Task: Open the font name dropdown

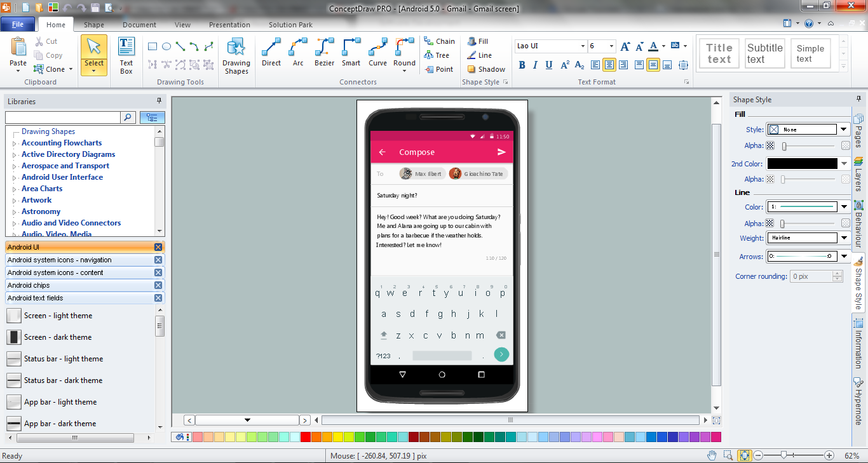Action: click(583, 46)
